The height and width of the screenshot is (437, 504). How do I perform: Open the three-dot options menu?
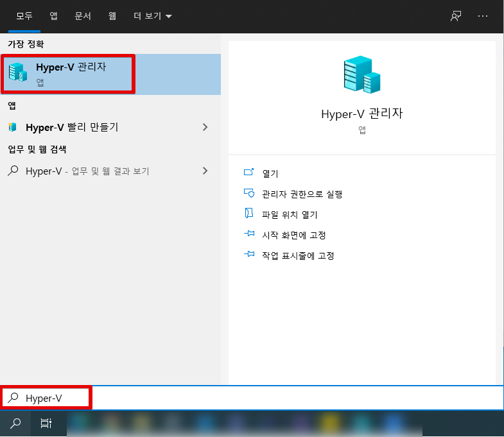(482, 16)
